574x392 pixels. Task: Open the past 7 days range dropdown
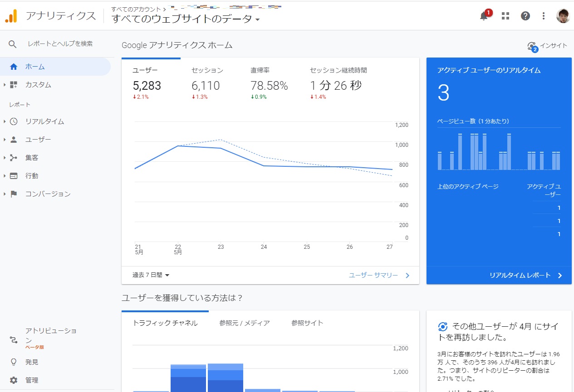pos(151,275)
